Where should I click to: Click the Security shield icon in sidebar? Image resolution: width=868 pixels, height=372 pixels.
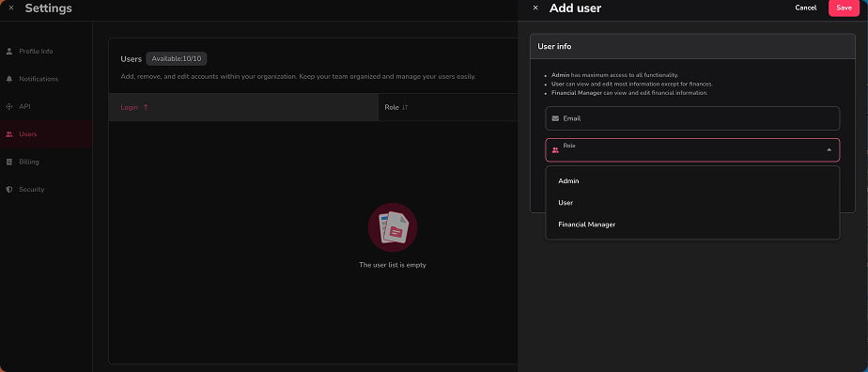click(x=8, y=190)
